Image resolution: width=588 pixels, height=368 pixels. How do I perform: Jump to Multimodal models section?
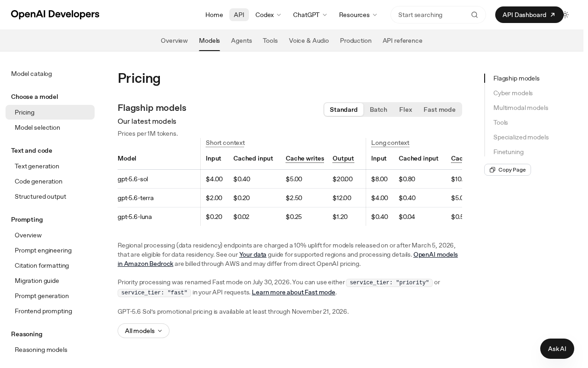(520, 108)
